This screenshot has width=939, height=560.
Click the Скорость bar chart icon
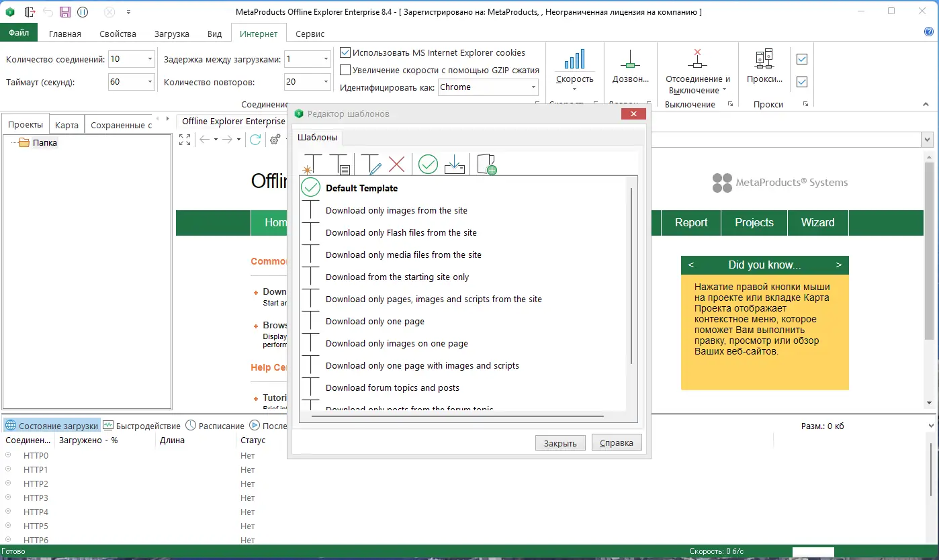(x=574, y=59)
